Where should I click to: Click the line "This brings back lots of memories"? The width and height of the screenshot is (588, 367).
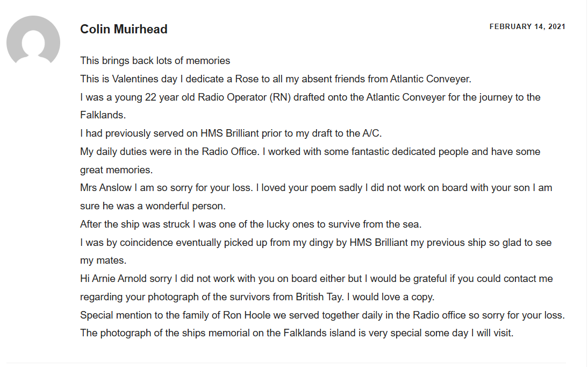point(155,61)
